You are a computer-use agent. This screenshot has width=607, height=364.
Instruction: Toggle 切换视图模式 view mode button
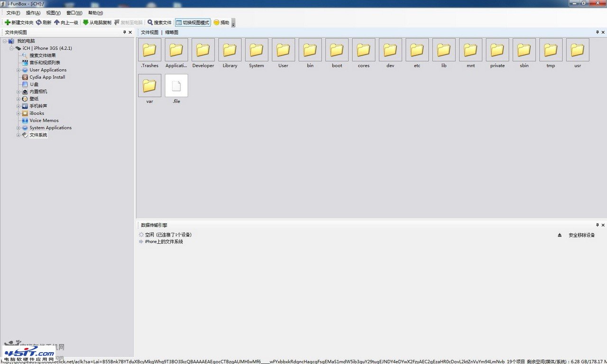click(193, 22)
